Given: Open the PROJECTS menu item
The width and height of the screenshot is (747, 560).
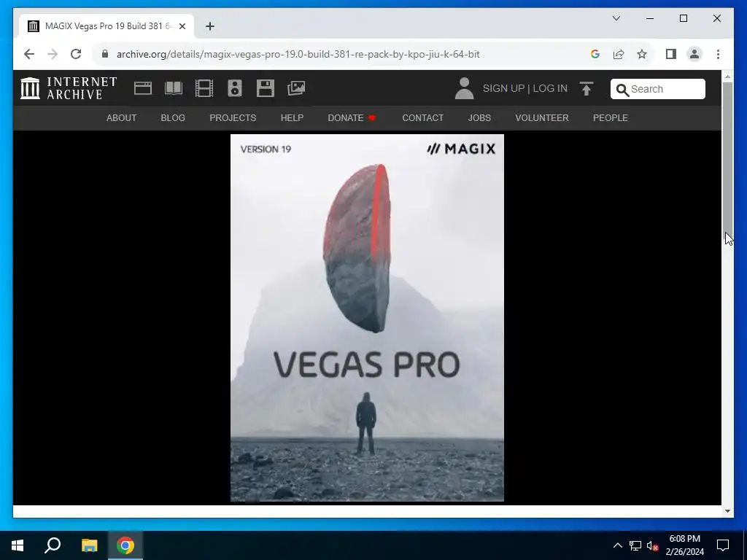Looking at the screenshot, I should tap(233, 118).
